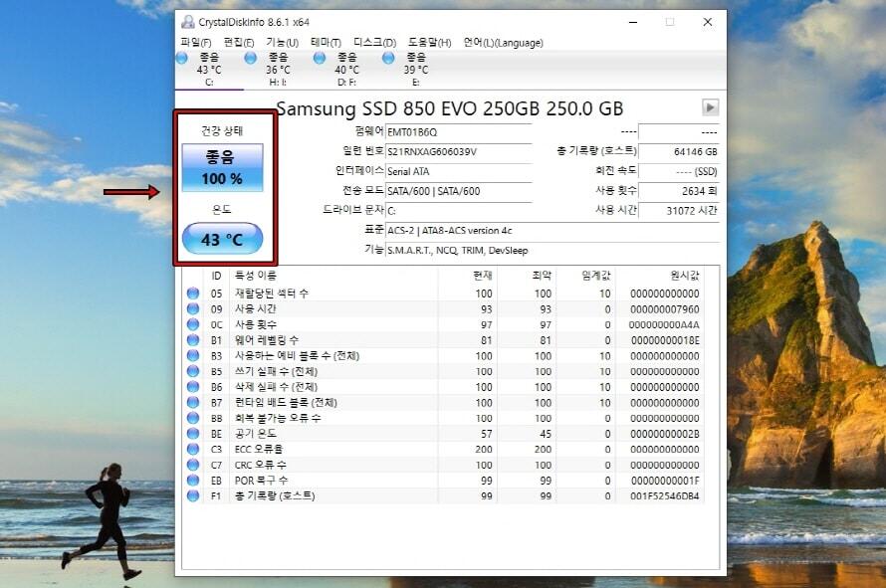Click the power on count value 2634 회
Image resolution: width=886 pixels, height=588 pixels.
679,191
